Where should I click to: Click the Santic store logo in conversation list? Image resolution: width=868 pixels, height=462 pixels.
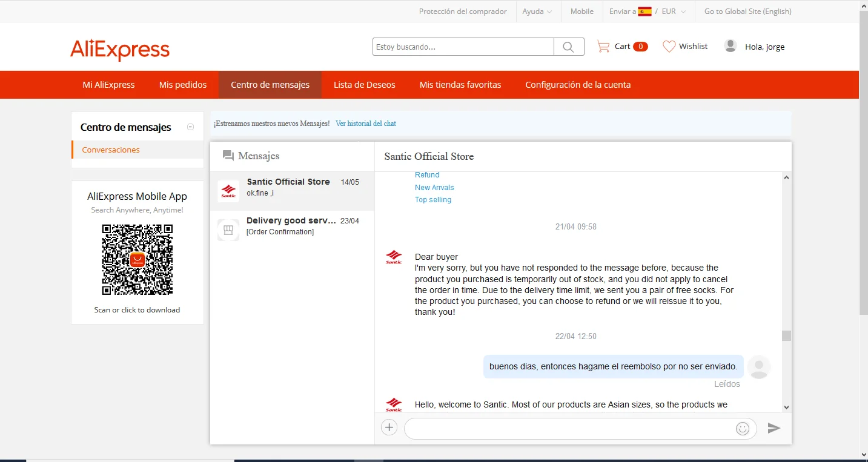[x=228, y=191]
